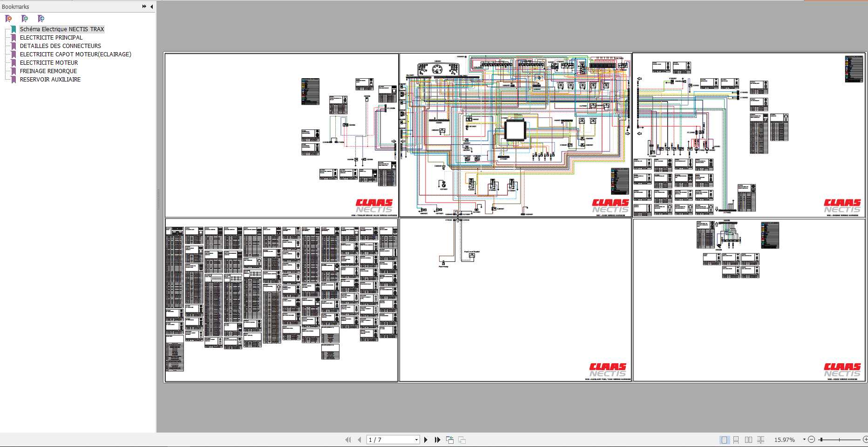Image resolution: width=868 pixels, height=447 pixels.
Task: Open the ELECTRICITE PRINCIPAL bookmark
Action: click(x=51, y=37)
